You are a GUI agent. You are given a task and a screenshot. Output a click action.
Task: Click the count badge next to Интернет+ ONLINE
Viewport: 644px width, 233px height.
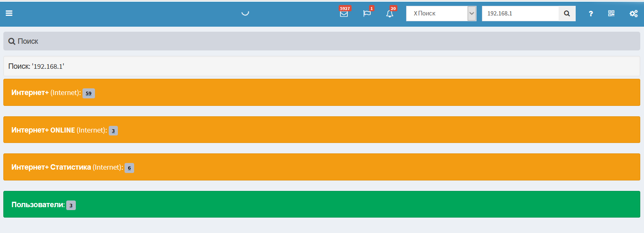113,131
